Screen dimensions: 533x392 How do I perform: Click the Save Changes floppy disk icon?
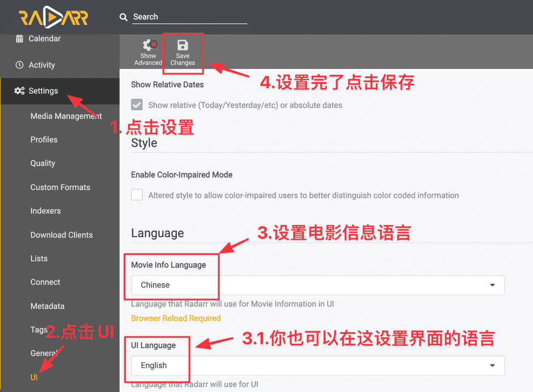click(183, 45)
